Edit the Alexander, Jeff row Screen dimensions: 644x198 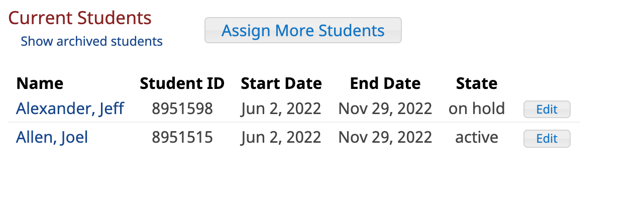point(547,109)
